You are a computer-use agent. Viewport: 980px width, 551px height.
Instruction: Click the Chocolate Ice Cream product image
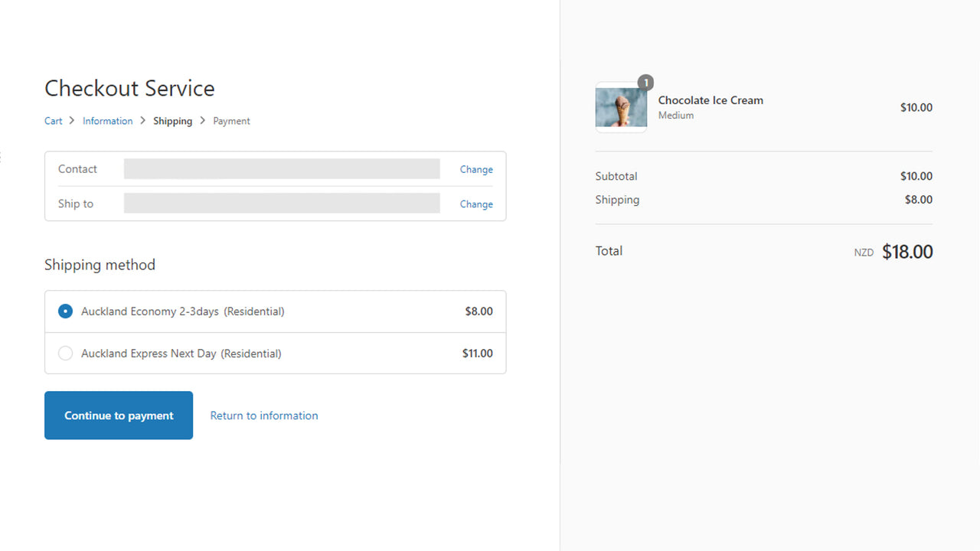click(x=620, y=107)
